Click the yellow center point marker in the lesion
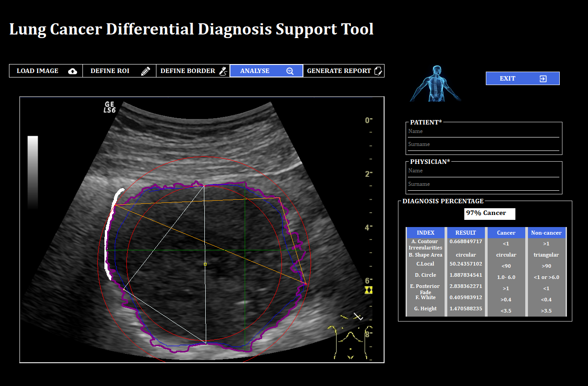This screenshot has width=588, height=386. [205, 264]
